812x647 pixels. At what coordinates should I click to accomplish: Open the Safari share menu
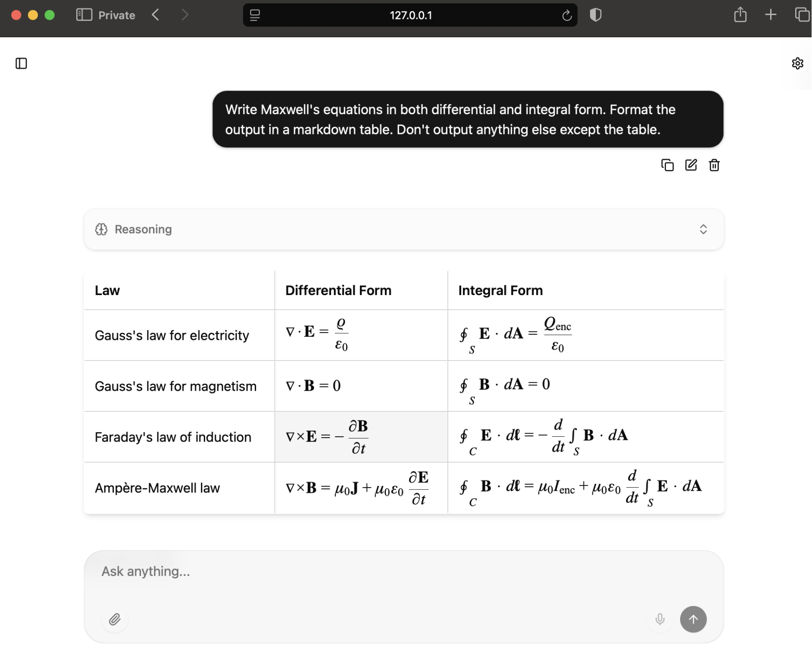[740, 15]
